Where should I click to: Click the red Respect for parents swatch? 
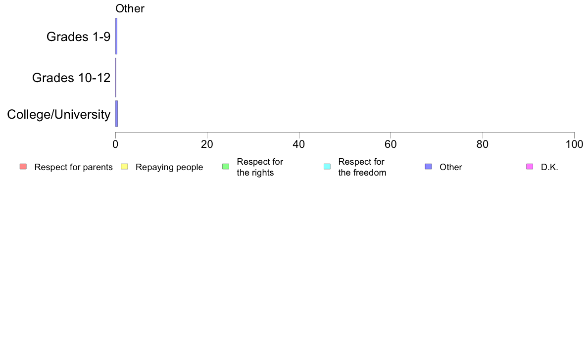[x=23, y=167]
